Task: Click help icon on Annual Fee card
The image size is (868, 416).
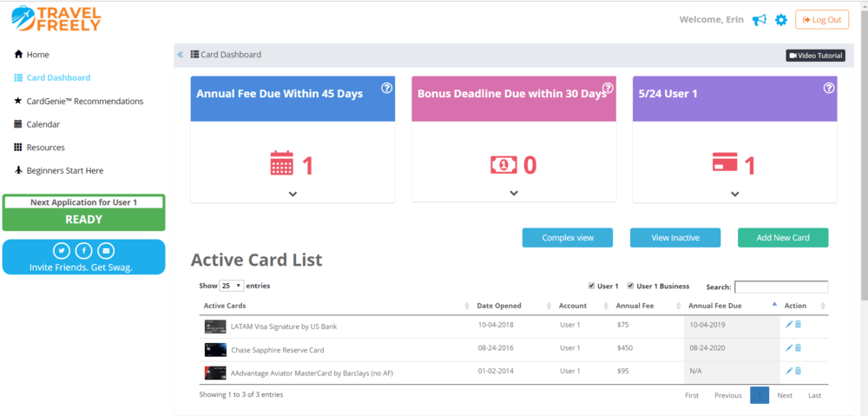Action: (x=387, y=88)
